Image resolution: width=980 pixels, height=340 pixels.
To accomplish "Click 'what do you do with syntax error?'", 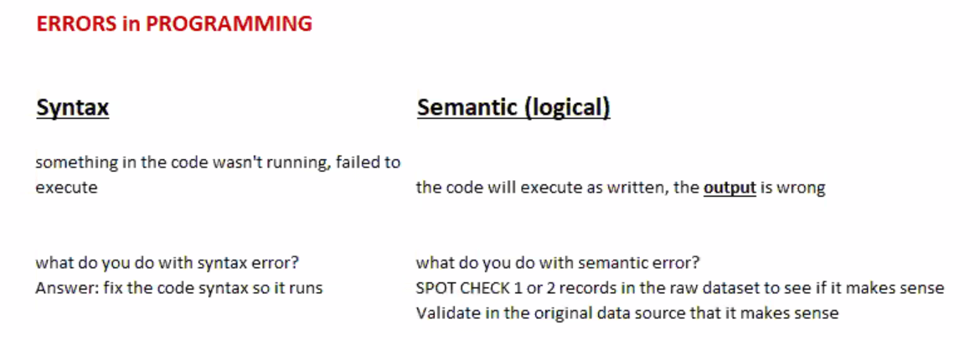I will 168,263.
